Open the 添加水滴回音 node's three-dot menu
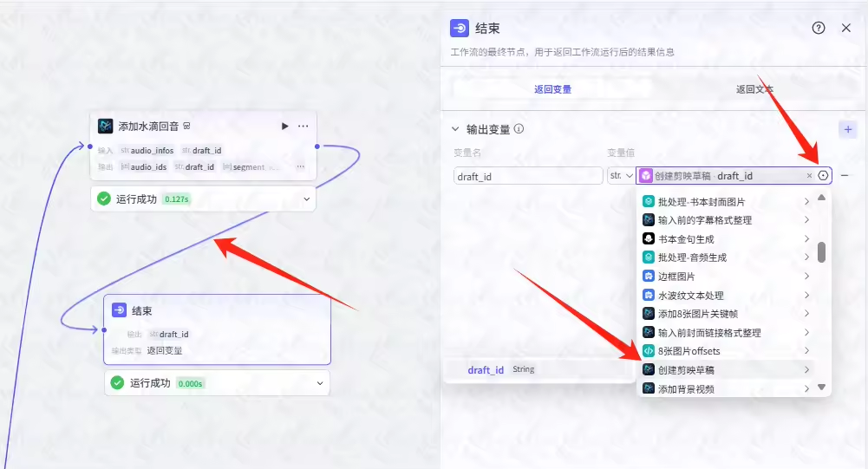This screenshot has height=469, width=868. 303,127
